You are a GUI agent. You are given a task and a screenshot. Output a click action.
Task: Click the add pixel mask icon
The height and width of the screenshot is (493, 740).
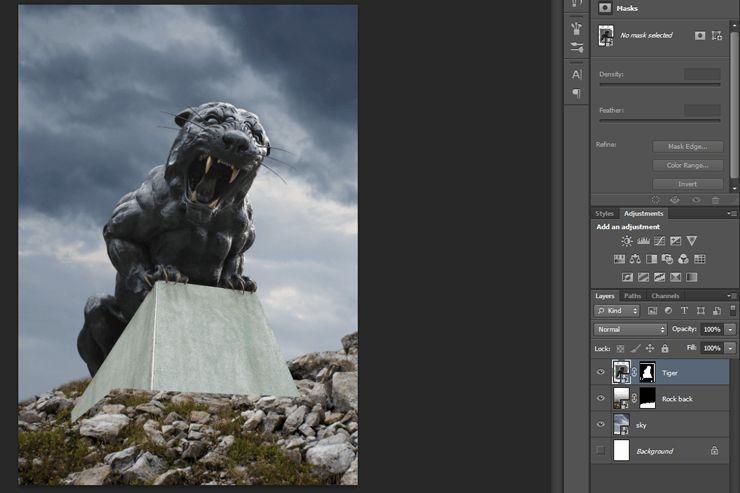pos(700,35)
